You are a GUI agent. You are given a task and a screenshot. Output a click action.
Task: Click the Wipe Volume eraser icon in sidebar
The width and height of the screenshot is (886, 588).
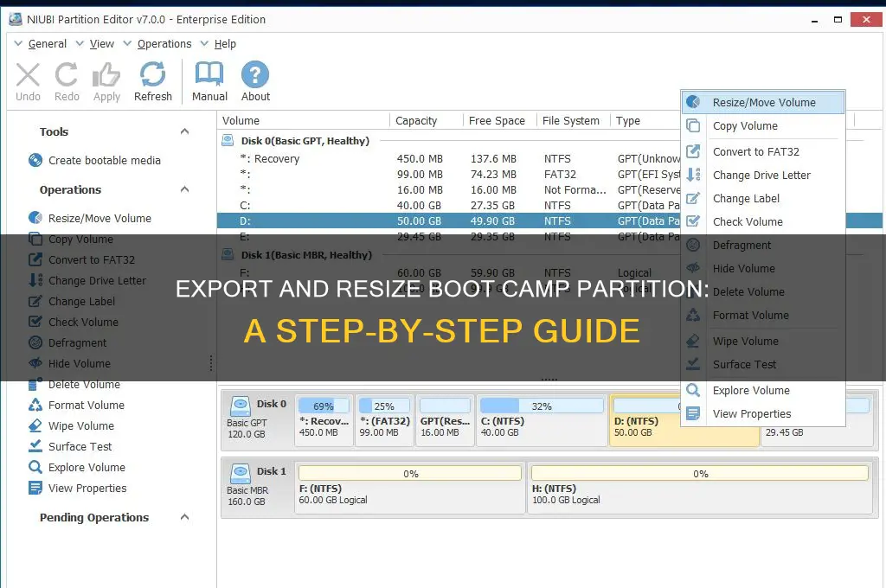click(x=35, y=426)
